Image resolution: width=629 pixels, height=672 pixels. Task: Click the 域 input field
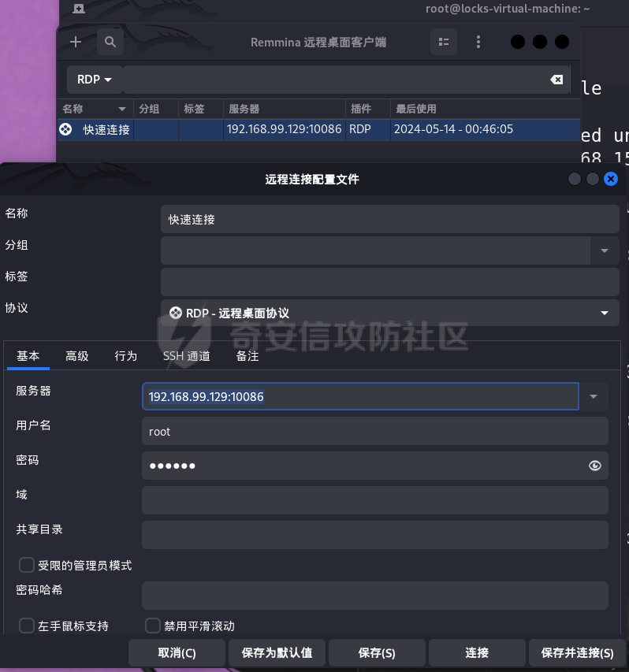tap(375, 500)
